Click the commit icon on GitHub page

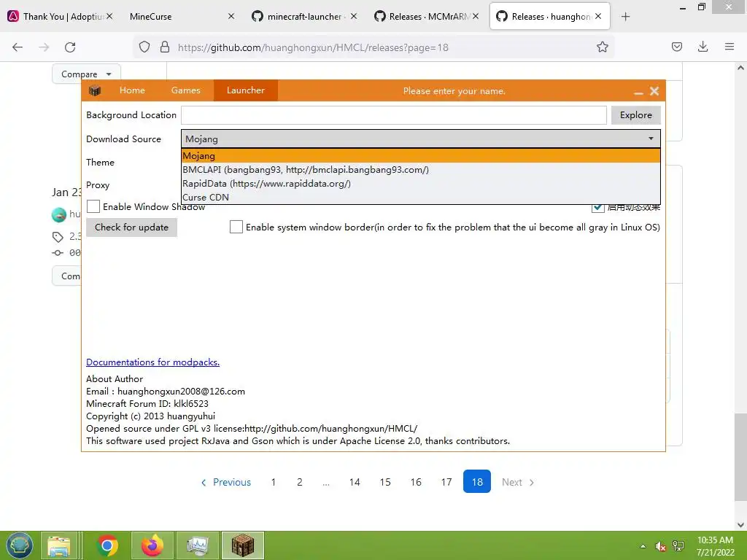pos(58,253)
